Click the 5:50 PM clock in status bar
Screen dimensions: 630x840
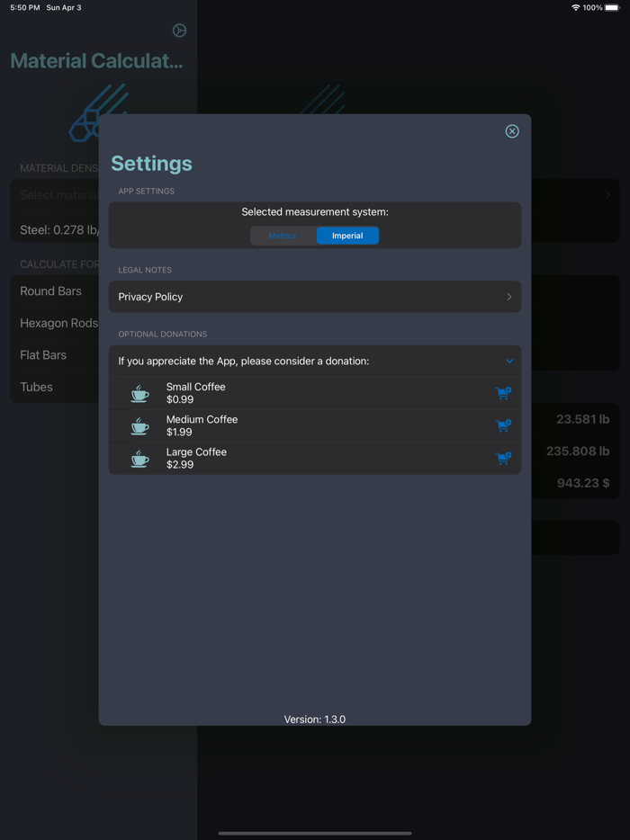coord(24,7)
